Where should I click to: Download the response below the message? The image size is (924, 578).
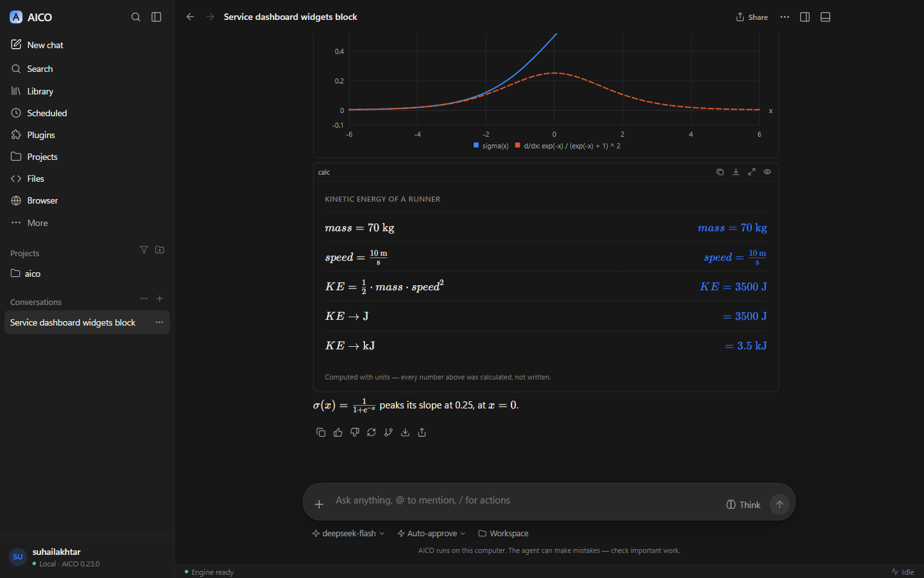(405, 432)
